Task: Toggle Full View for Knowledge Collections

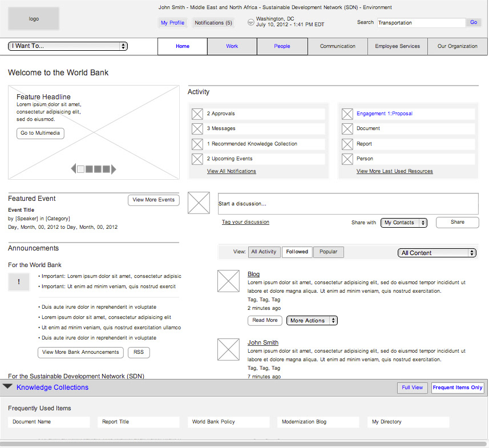Action: (x=413, y=388)
